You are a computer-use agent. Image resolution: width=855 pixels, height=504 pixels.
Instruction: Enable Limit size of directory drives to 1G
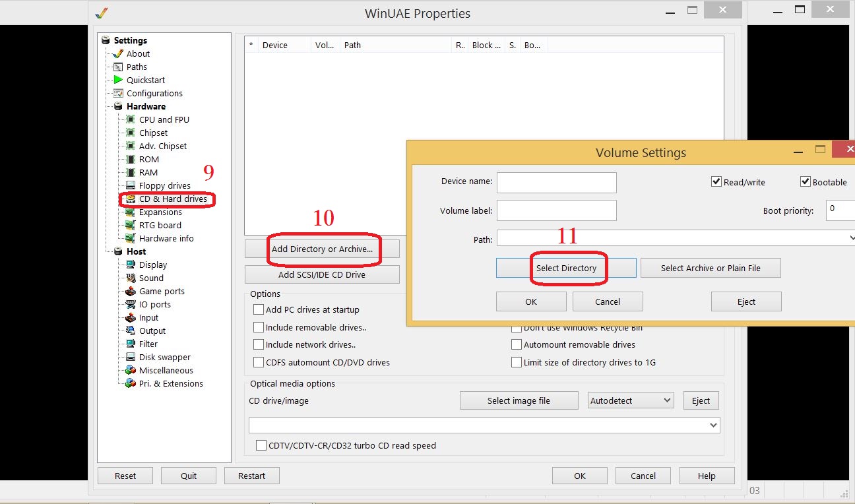517,362
